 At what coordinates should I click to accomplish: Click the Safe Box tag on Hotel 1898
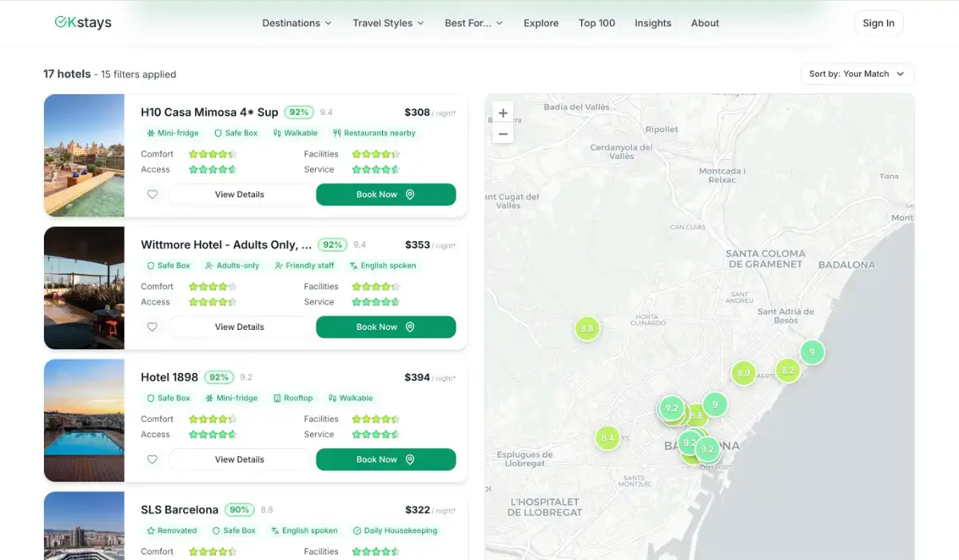click(x=168, y=399)
